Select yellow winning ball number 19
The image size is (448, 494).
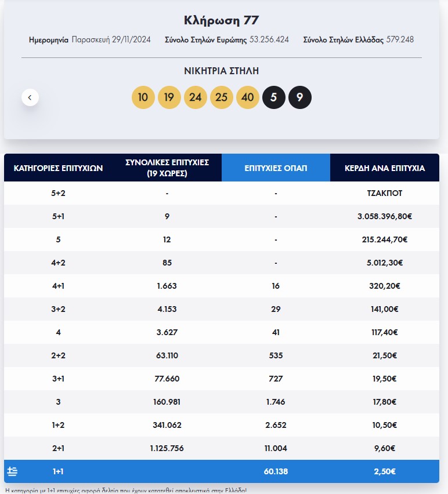click(169, 97)
